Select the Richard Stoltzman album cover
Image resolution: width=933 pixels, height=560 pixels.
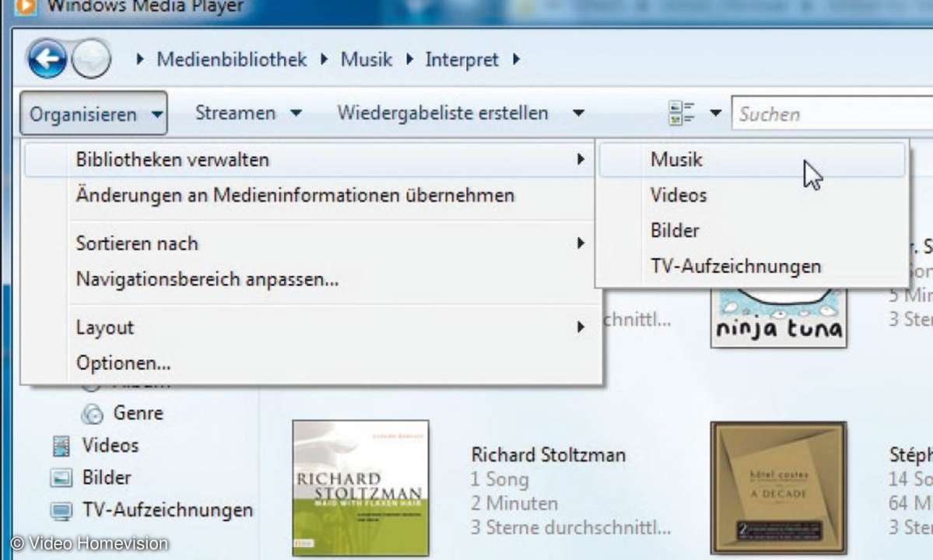tap(360, 488)
